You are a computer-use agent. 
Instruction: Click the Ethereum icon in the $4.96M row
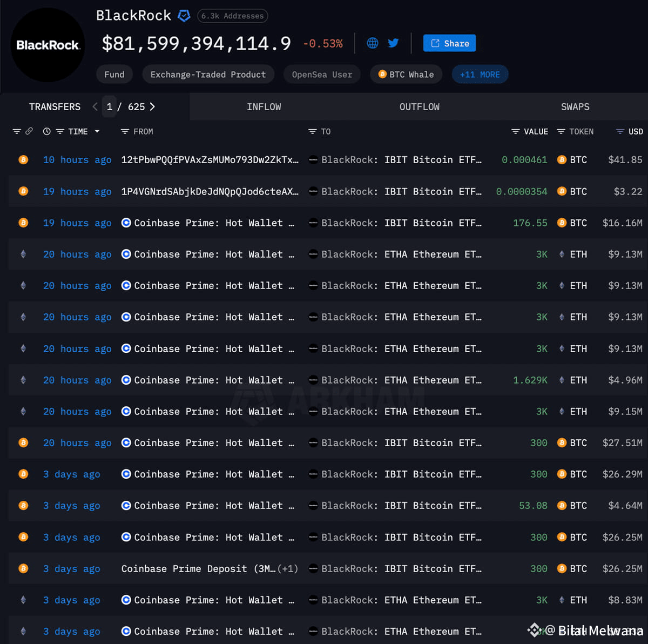pos(23,380)
